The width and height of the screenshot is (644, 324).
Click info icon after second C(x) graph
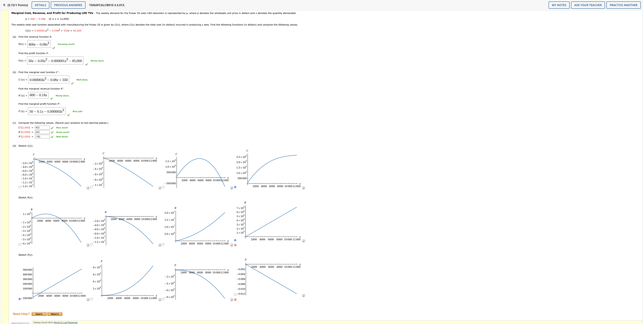160,188
